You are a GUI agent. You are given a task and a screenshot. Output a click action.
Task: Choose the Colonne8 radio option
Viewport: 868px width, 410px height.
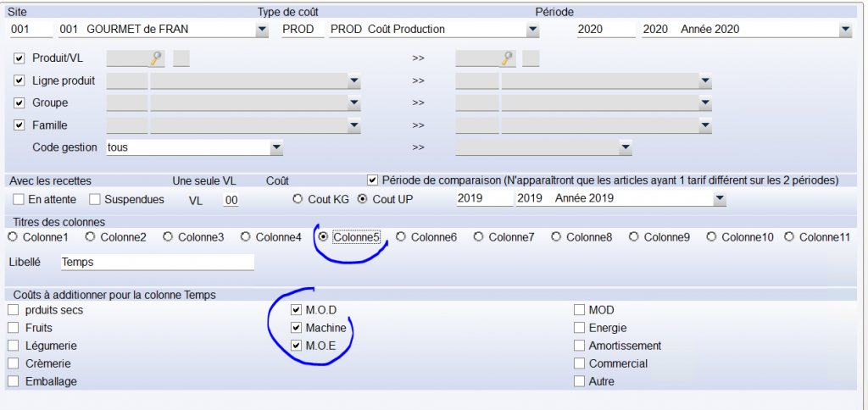pyautogui.click(x=556, y=237)
